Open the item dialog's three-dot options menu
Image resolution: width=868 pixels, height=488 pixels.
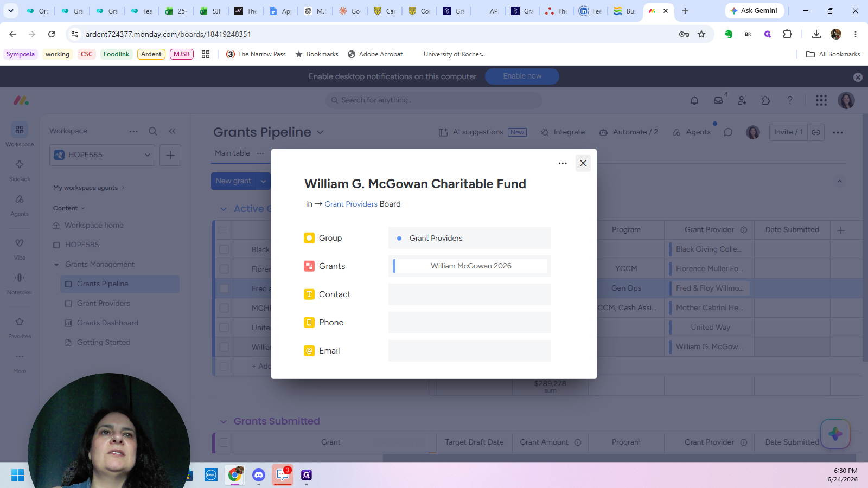click(x=563, y=163)
